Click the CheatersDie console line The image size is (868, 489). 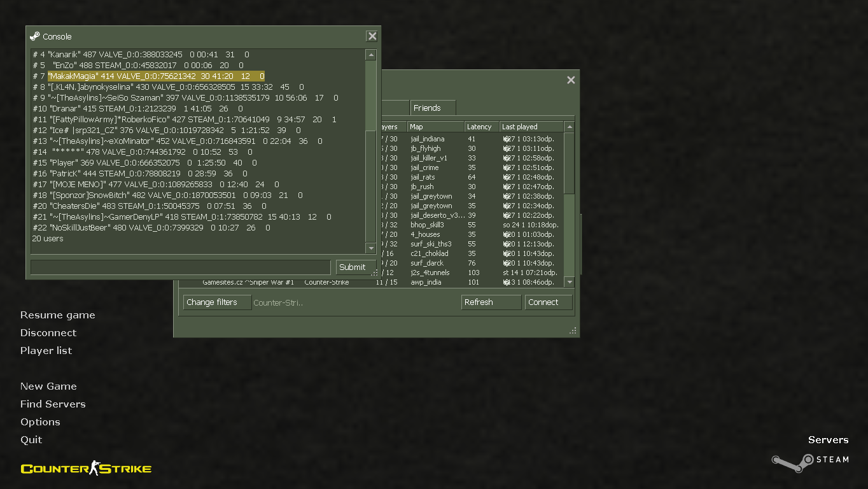tap(150, 206)
